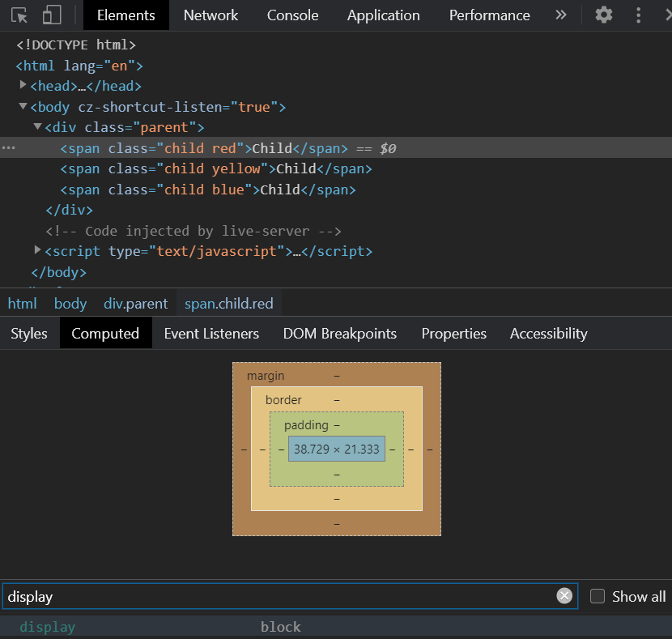This screenshot has width=672, height=639.
Task: Click the border label in box model
Action: [283, 400]
